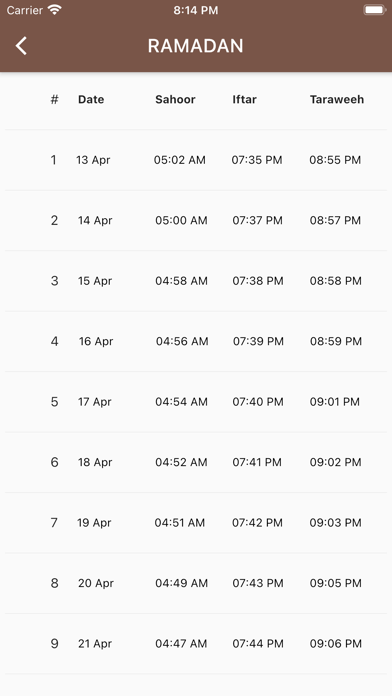Tap the back arrow icon
Image resolution: width=392 pixels, height=696 pixels.
[21, 46]
